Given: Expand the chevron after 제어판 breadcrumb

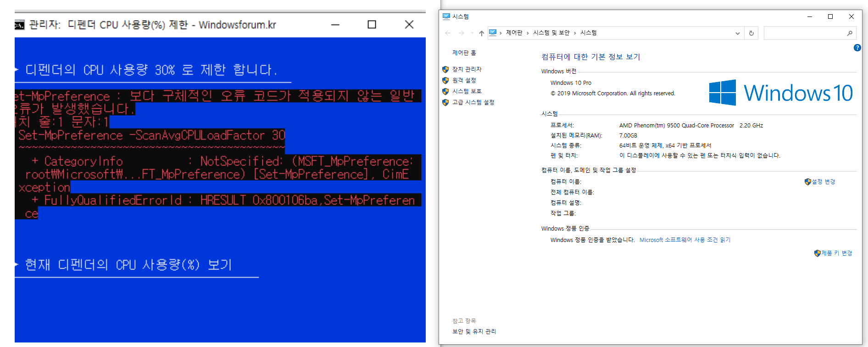Looking at the screenshot, I should tap(528, 33).
